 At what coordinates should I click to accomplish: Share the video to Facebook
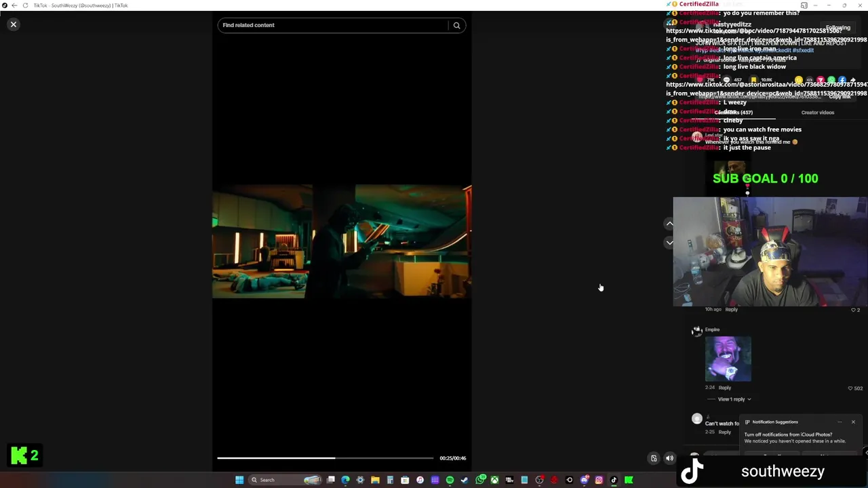[x=842, y=79]
